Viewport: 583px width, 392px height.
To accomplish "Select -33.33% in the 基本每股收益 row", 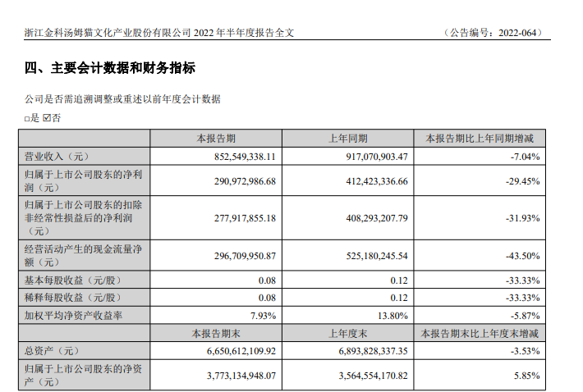I will pos(523,280).
